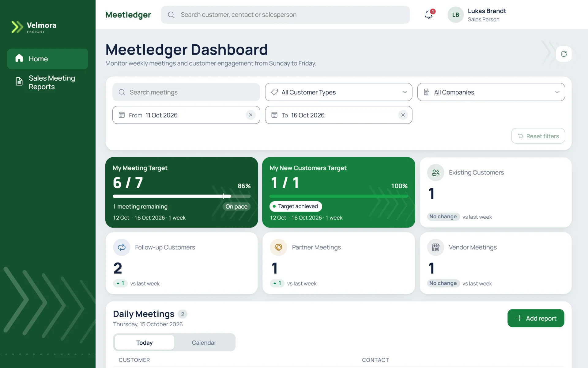
Task: Open the All Customer Types dropdown
Action: coord(338,92)
